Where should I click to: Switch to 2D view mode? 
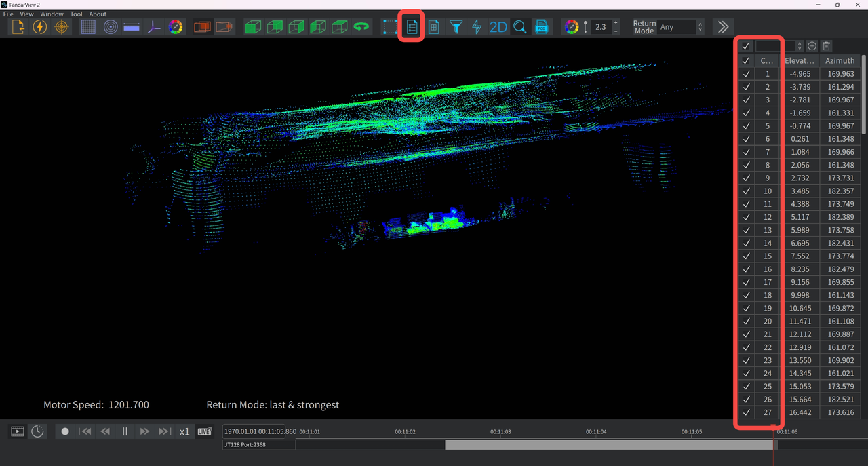498,27
